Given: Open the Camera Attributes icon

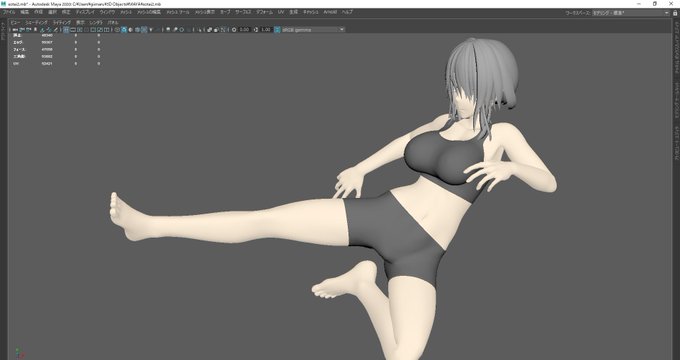Looking at the screenshot, I should point(29,29).
